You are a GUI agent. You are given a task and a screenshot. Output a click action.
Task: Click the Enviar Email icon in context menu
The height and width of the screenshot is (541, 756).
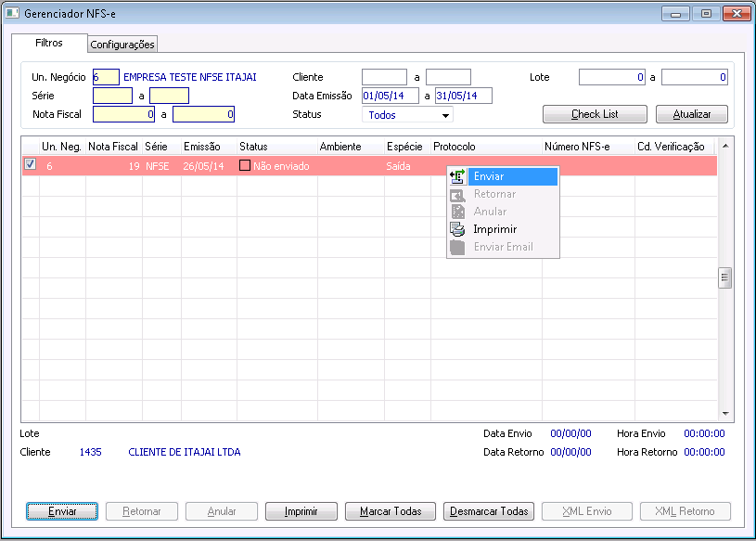(457, 247)
